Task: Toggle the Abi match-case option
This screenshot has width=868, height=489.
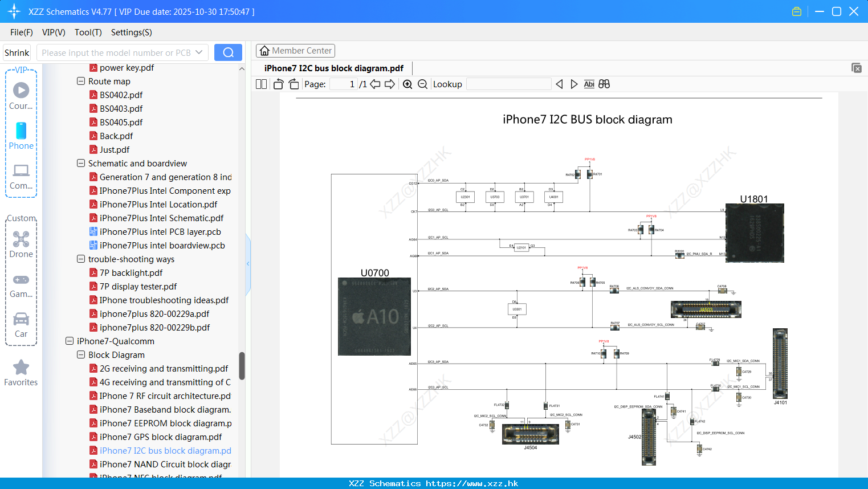Action: 589,84
